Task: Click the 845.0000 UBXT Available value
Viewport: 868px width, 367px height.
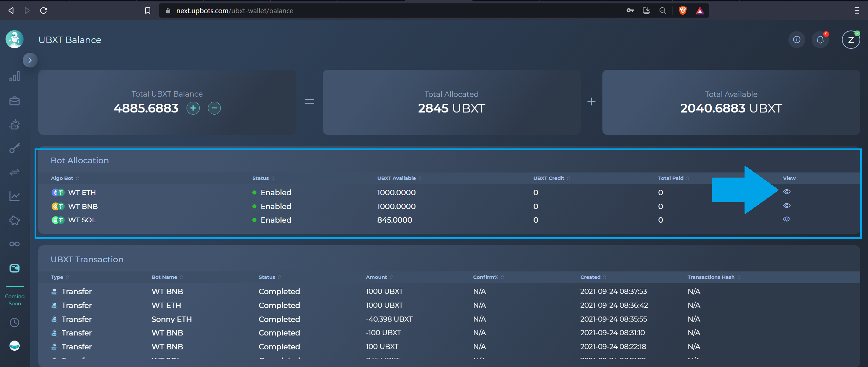Action: pyautogui.click(x=394, y=220)
